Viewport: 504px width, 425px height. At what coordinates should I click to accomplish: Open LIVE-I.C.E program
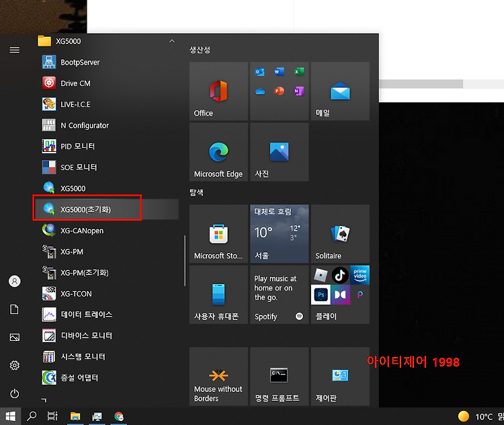(106, 104)
